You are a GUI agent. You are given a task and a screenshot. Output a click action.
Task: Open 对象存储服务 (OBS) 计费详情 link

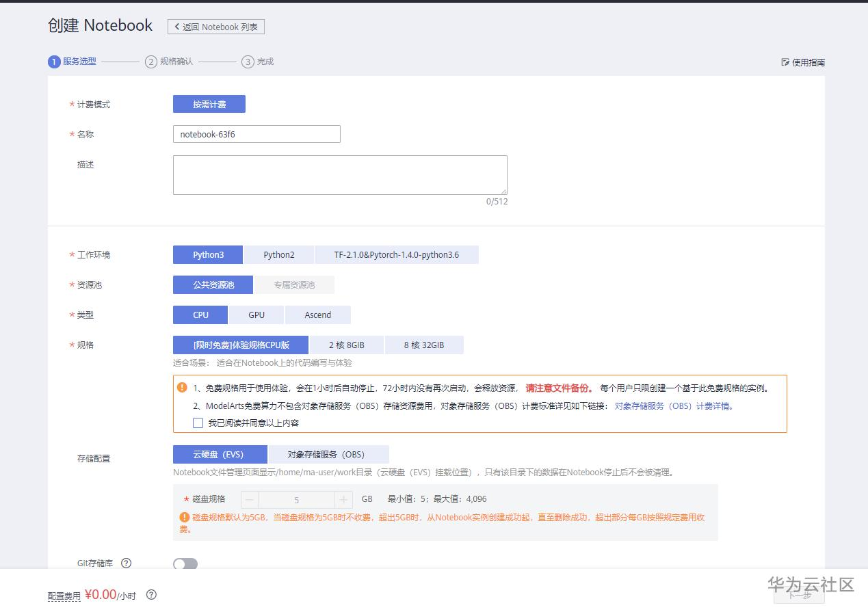click(x=674, y=405)
